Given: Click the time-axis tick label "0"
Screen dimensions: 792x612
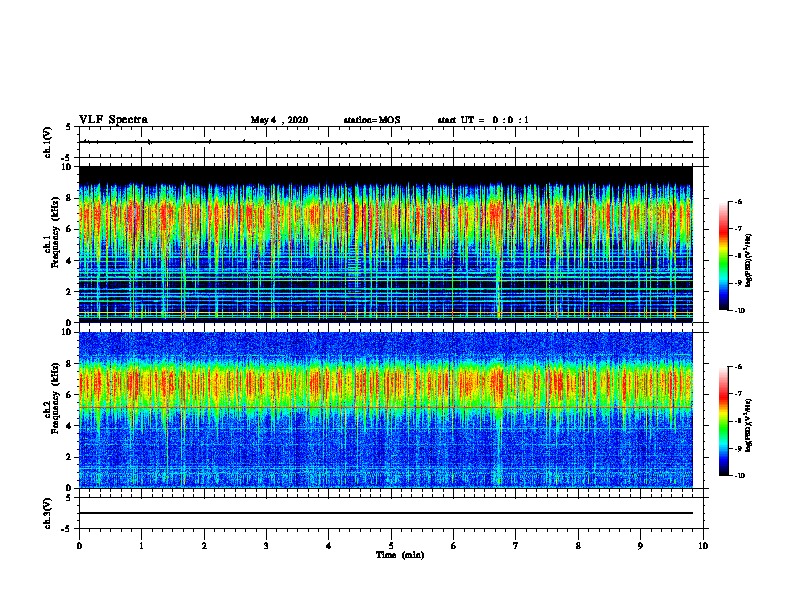Looking at the screenshot, I should pyautogui.click(x=79, y=546).
